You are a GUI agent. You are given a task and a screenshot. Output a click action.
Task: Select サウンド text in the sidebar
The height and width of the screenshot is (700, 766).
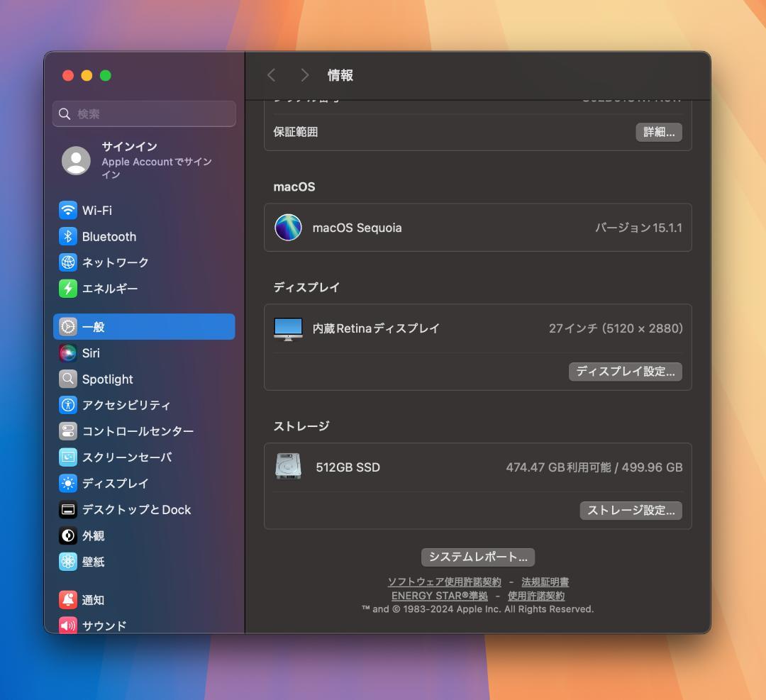(x=104, y=626)
